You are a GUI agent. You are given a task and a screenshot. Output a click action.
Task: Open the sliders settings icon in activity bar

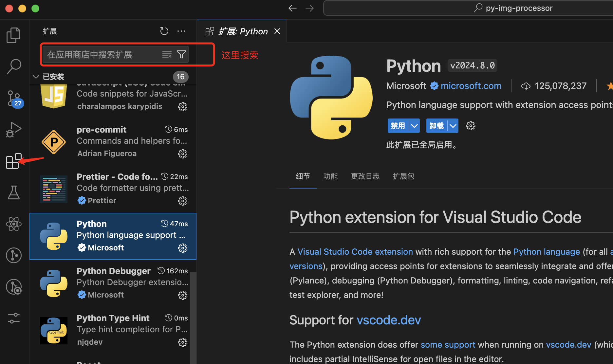click(x=13, y=318)
